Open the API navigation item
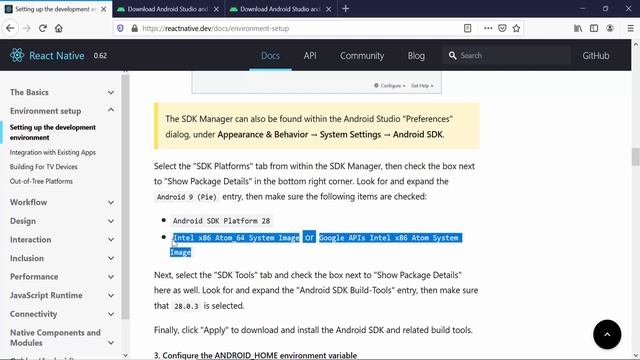The width and height of the screenshot is (640, 360). click(x=310, y=56)
